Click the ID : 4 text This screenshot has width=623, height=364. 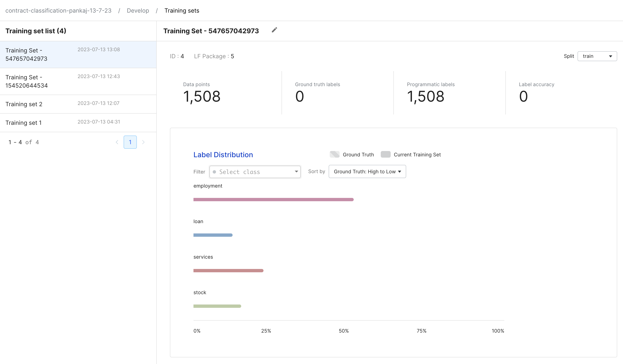point(177,56)
